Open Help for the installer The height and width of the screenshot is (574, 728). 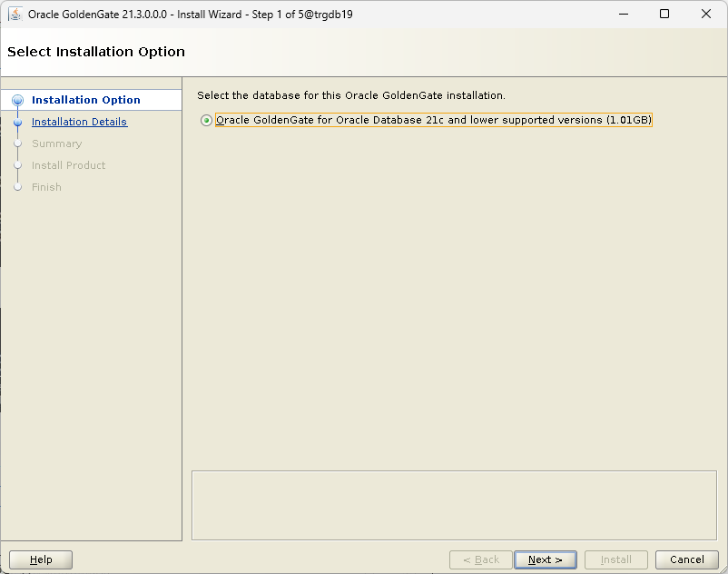pos(41,559)
